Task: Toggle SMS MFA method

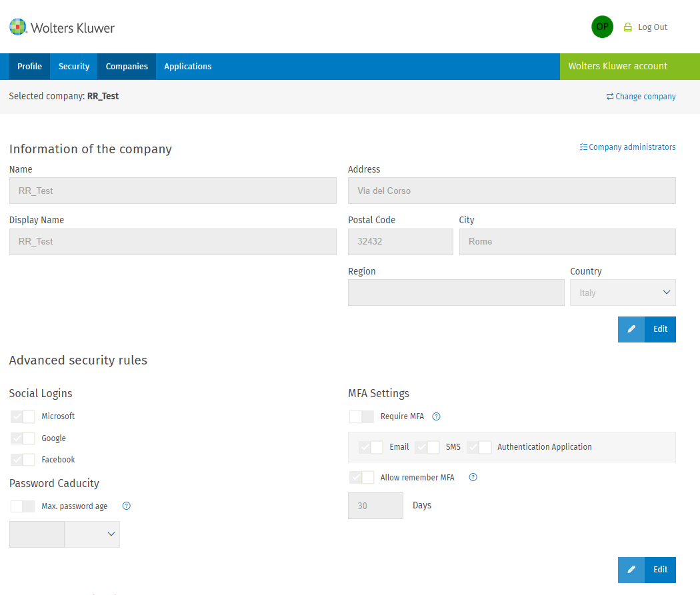Action: [427, 447]
